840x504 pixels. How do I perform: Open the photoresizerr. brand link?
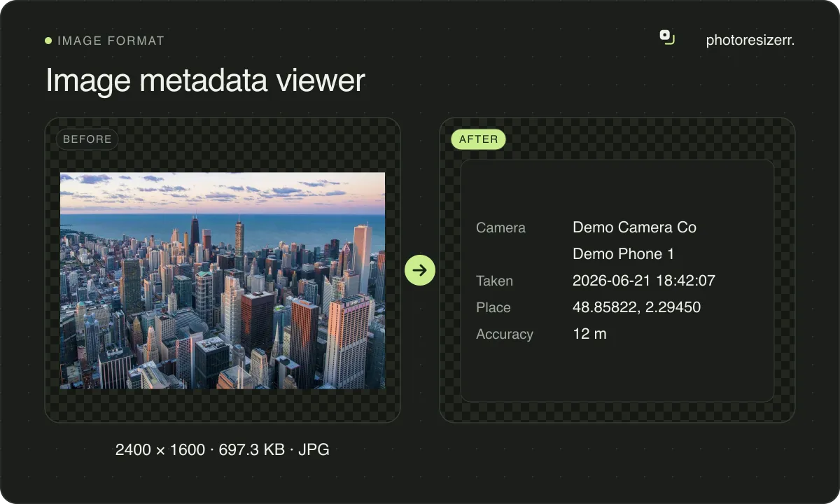(750, 40)
